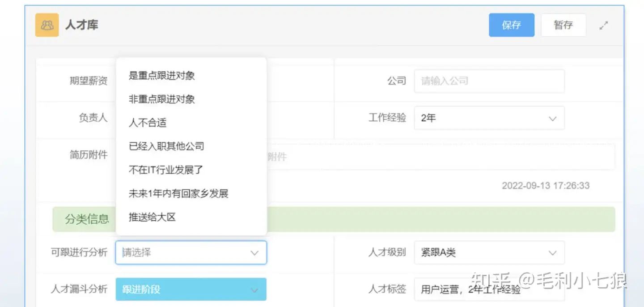This screenshot has height=307, width=644.
Task: Choose 不在IT行业发展了 option
Action: tap(166, 170)
